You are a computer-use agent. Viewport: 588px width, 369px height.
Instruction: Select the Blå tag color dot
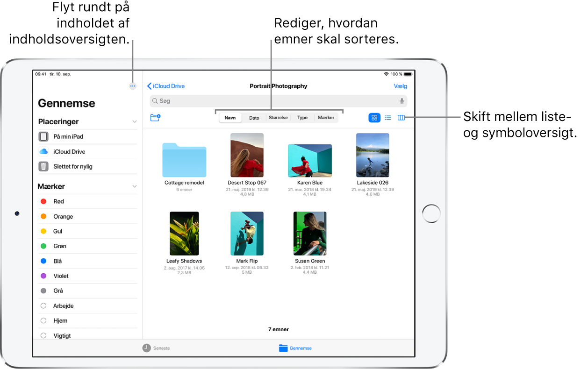pyautogui.click(x=43, y=261)
